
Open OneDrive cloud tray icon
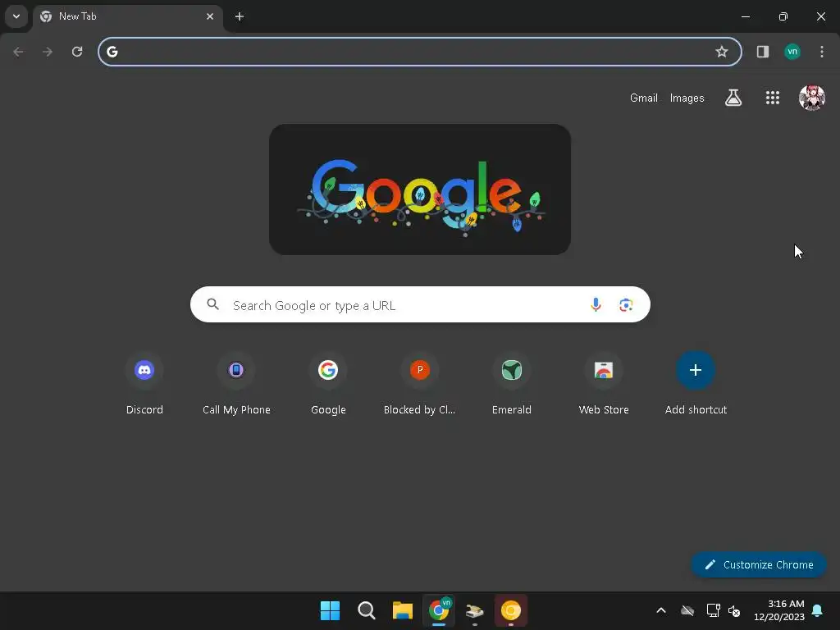687,610
